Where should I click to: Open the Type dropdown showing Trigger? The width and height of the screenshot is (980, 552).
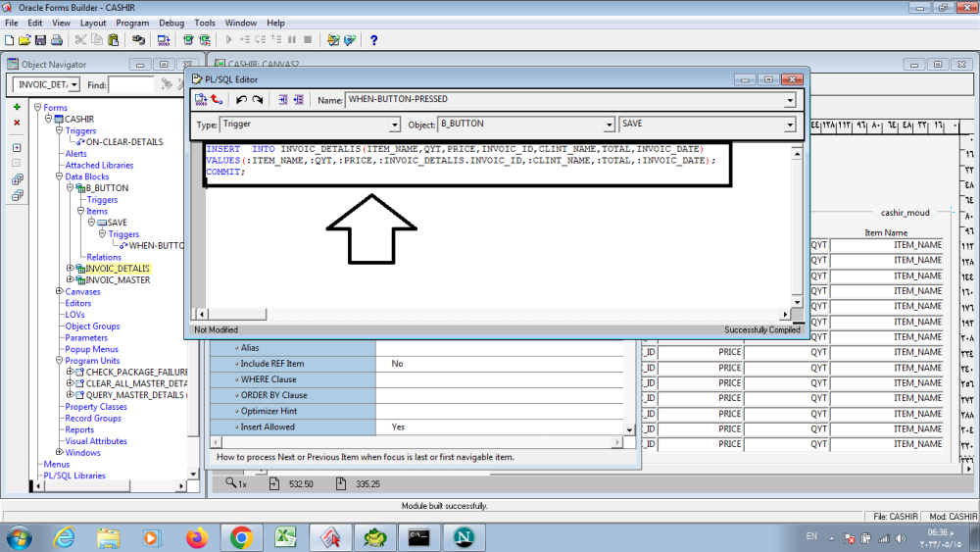pos(395,125)
